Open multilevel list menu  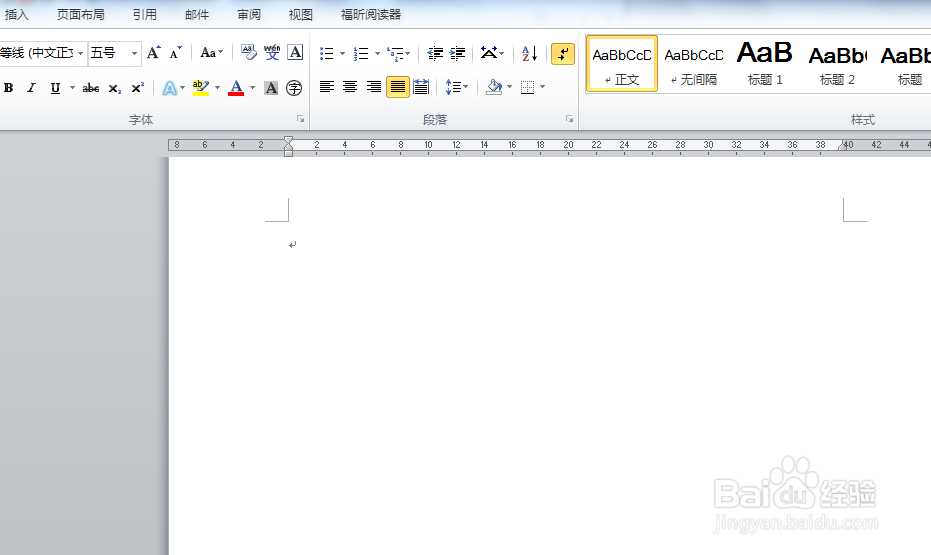click(x=398, y=53)
